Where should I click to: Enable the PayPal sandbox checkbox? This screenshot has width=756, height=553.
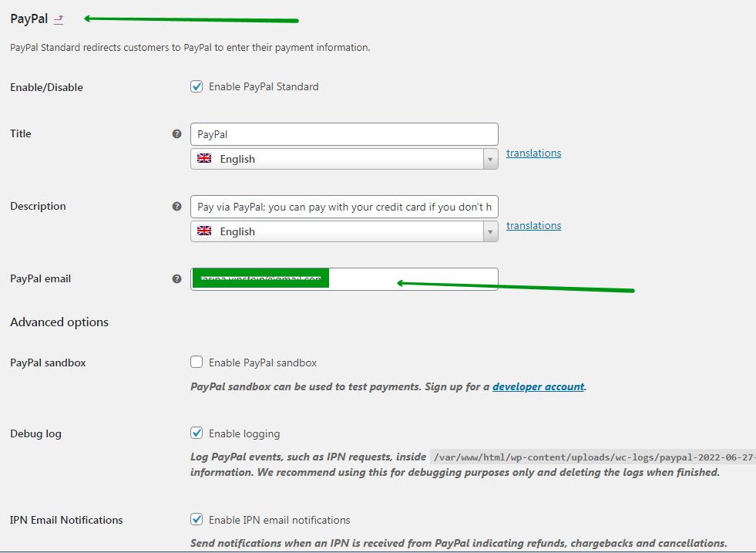tap(197, 362)
